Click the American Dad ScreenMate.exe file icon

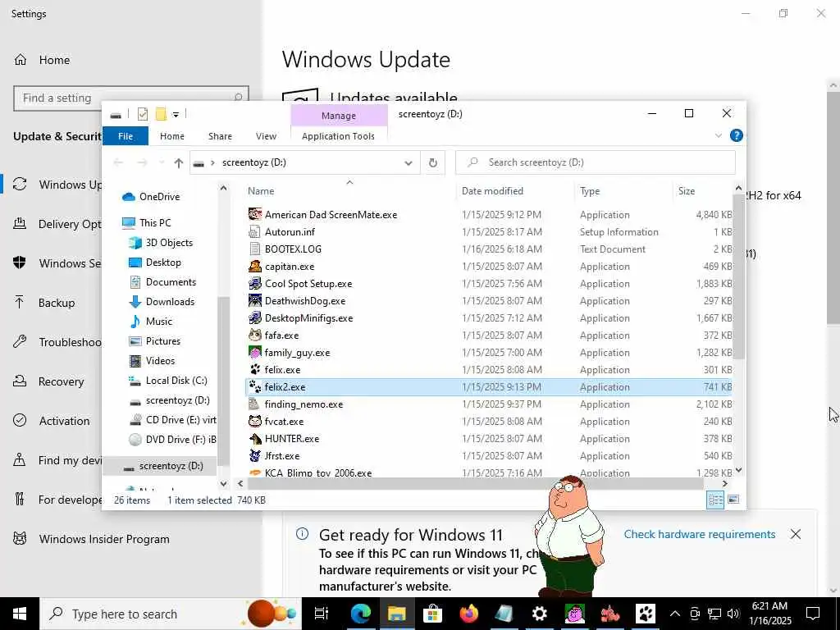(255, 214)
